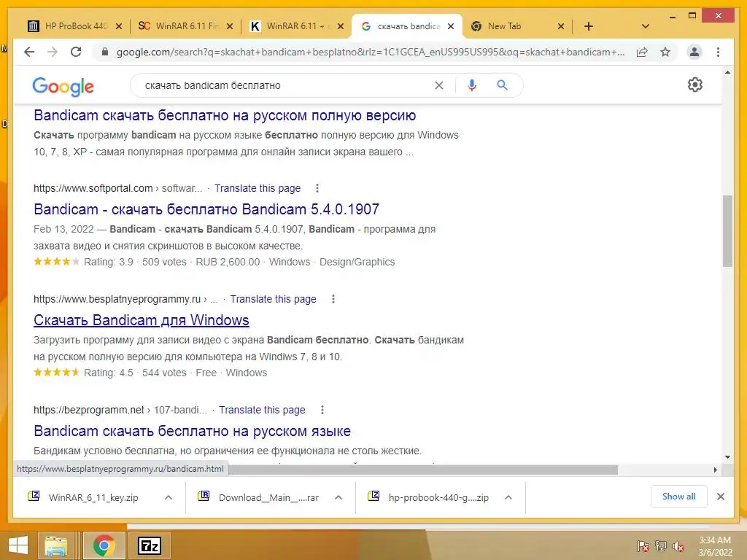Close the K WinRAR 6.11 tab
The image size is (747, 560).
point(340,26)
